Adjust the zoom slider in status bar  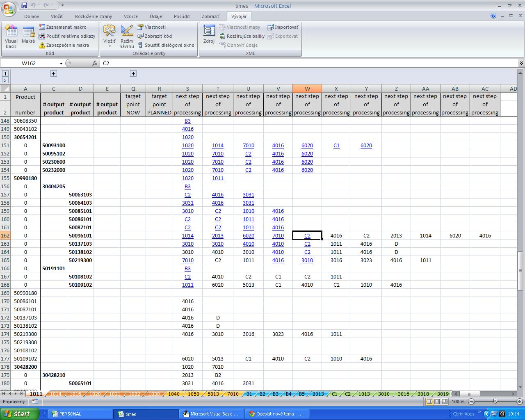click(495, 402)
